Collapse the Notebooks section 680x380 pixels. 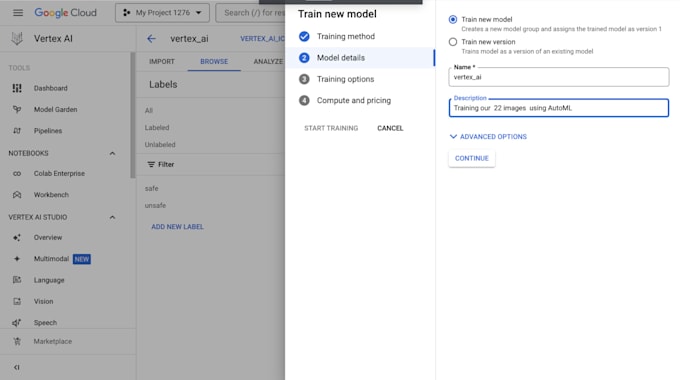point(112,153)
